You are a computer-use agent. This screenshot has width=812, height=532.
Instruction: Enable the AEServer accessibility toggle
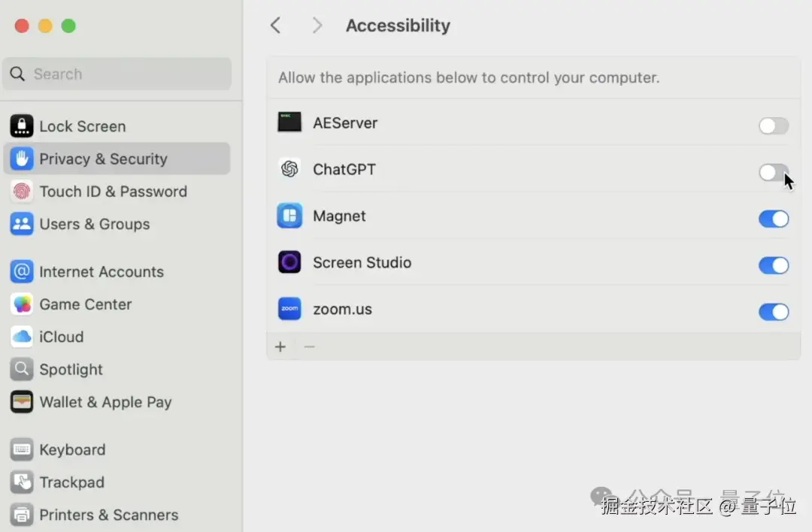(773, 126)
